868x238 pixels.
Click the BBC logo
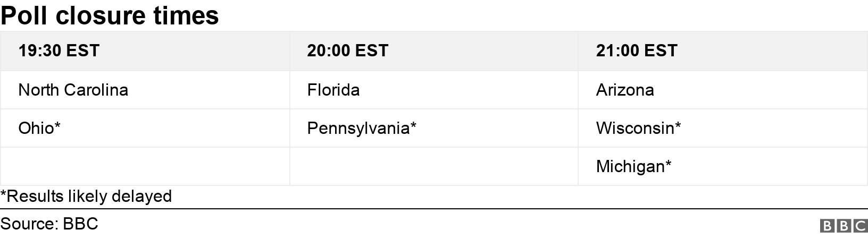844,226
